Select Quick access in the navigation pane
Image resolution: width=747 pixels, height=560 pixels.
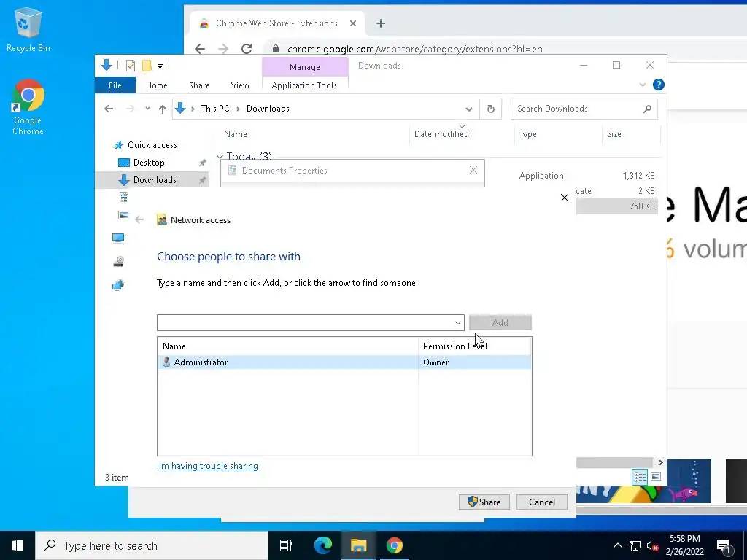click(x=152, y=145)
